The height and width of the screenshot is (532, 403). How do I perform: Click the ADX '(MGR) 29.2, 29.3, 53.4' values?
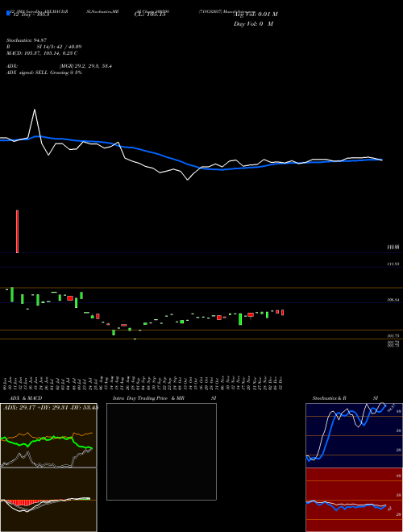pos(85,66)
